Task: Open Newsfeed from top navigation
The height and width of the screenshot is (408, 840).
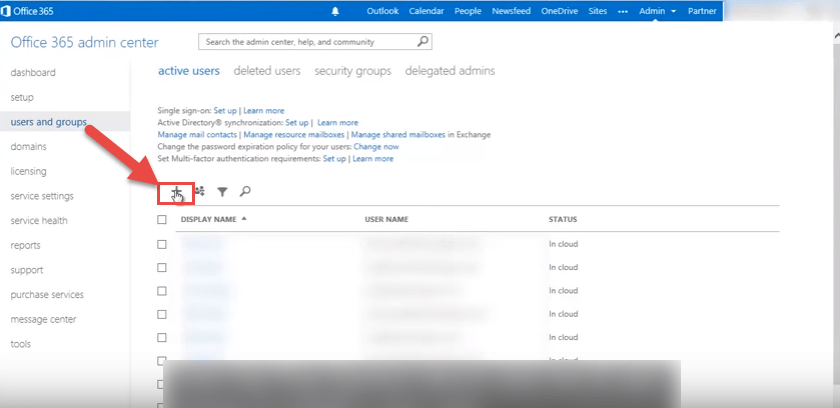Action: (511, 11)
